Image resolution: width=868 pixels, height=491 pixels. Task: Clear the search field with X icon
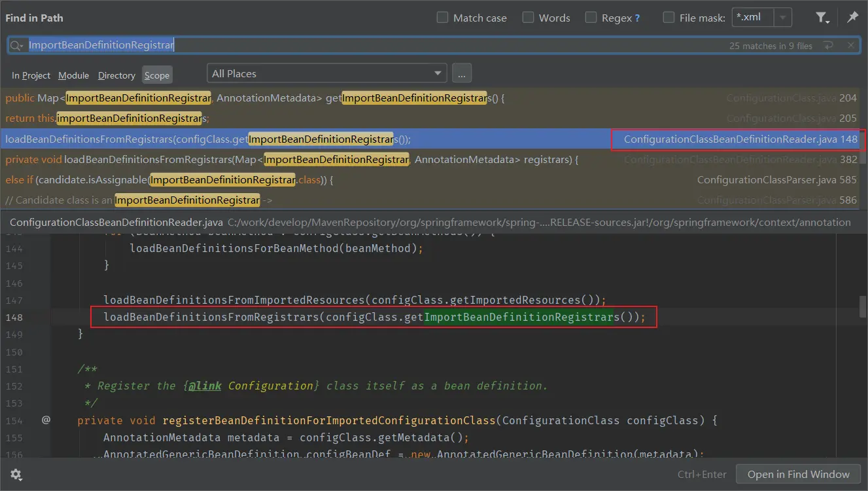click(x=850, y=46)
